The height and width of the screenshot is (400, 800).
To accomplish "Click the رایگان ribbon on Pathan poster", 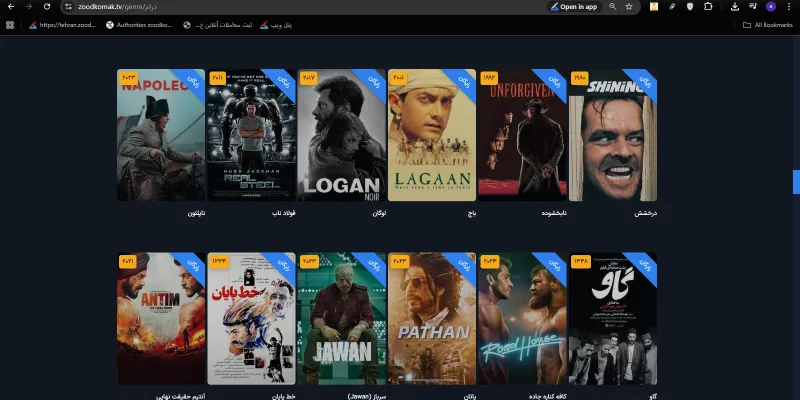I will (x=464, y=265).
